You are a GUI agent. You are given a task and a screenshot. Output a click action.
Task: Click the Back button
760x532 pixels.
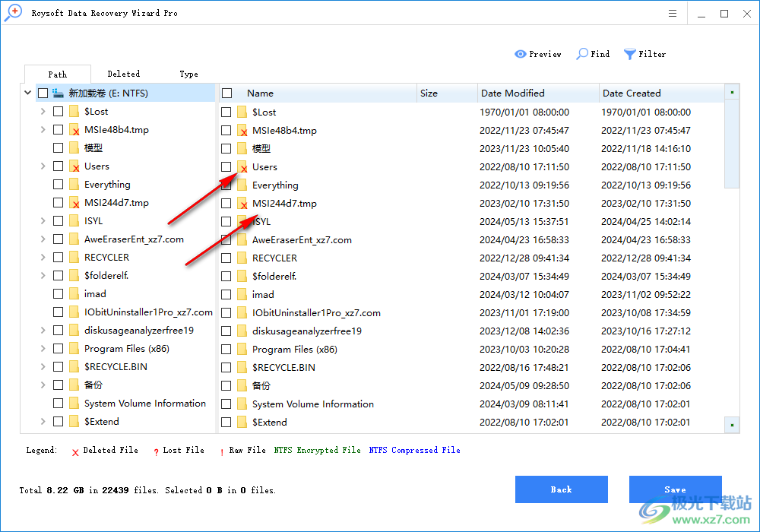pyautogui.click(x=562, y=489)
